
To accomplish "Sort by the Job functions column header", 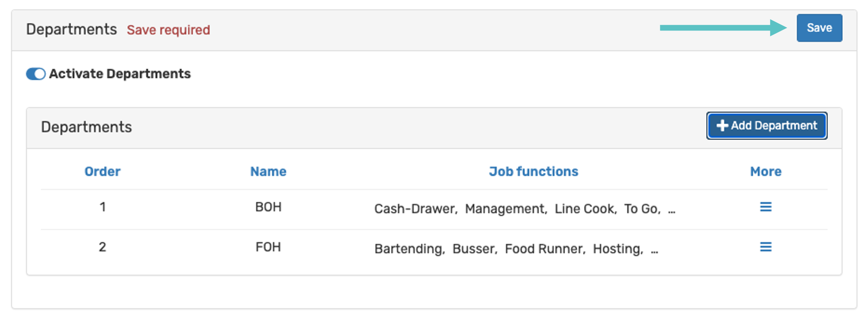I will click(533, 171).
